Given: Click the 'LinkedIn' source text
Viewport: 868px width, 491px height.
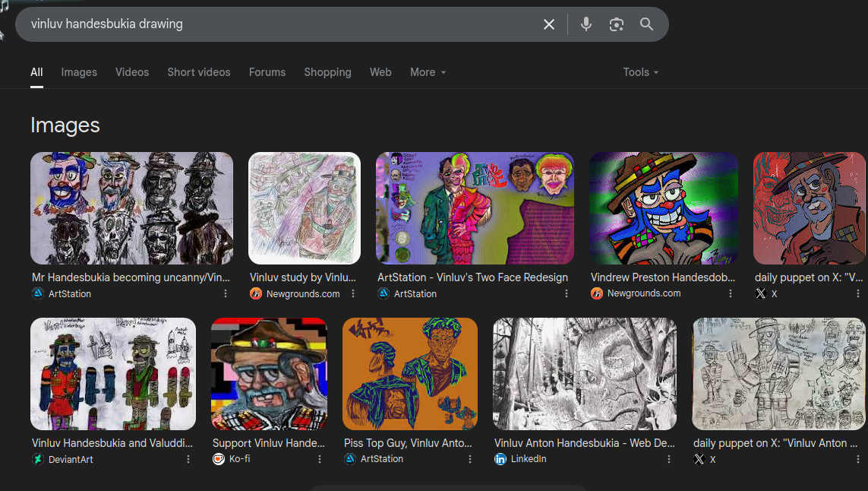Looking at the screenshot, I should [529, 459].
